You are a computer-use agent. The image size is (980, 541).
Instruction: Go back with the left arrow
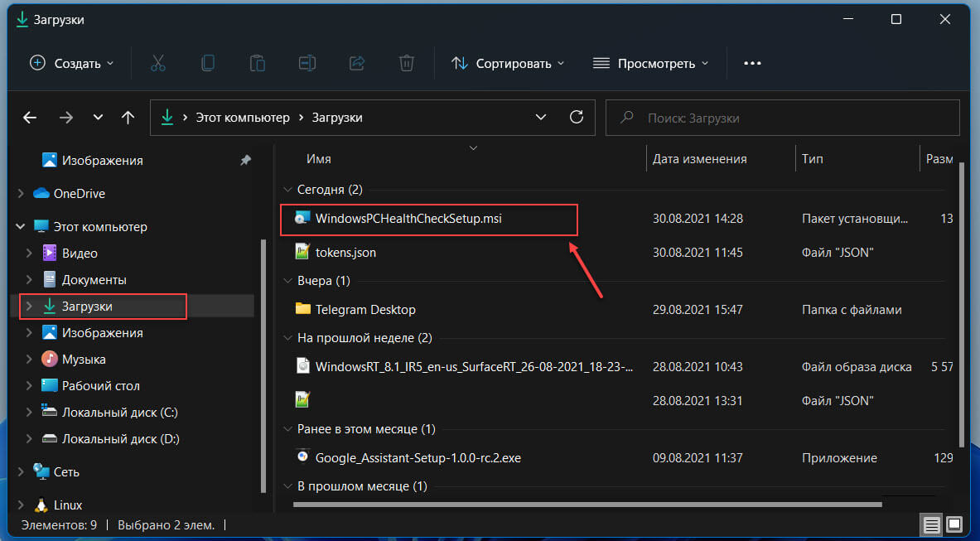pyautogui.click(x=30, y=118)
